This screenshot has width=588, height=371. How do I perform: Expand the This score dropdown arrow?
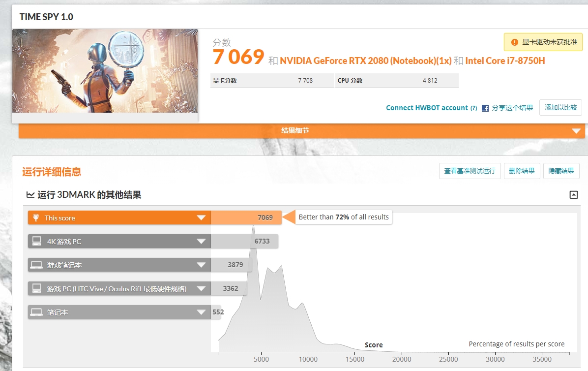pos(202,217)
